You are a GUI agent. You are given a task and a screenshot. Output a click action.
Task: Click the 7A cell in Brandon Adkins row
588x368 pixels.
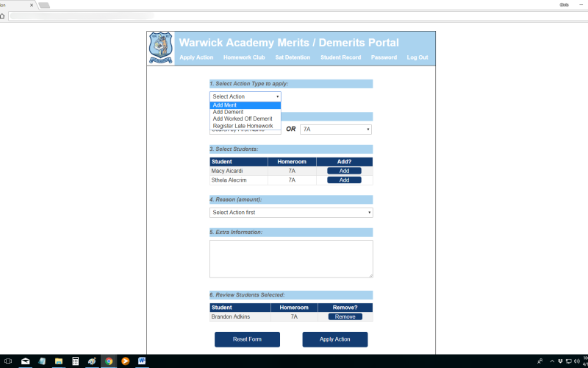(294, 317)
